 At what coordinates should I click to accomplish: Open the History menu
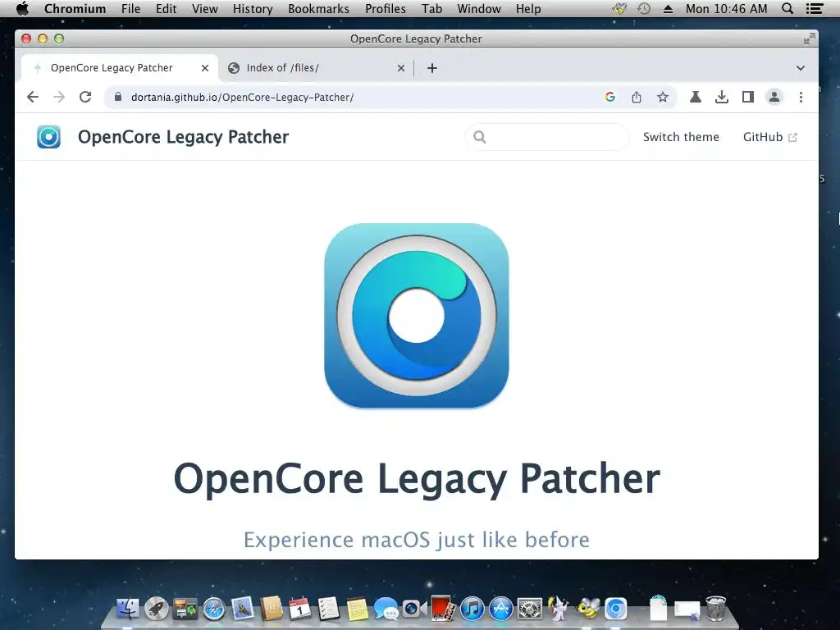[x=253, y=8]
